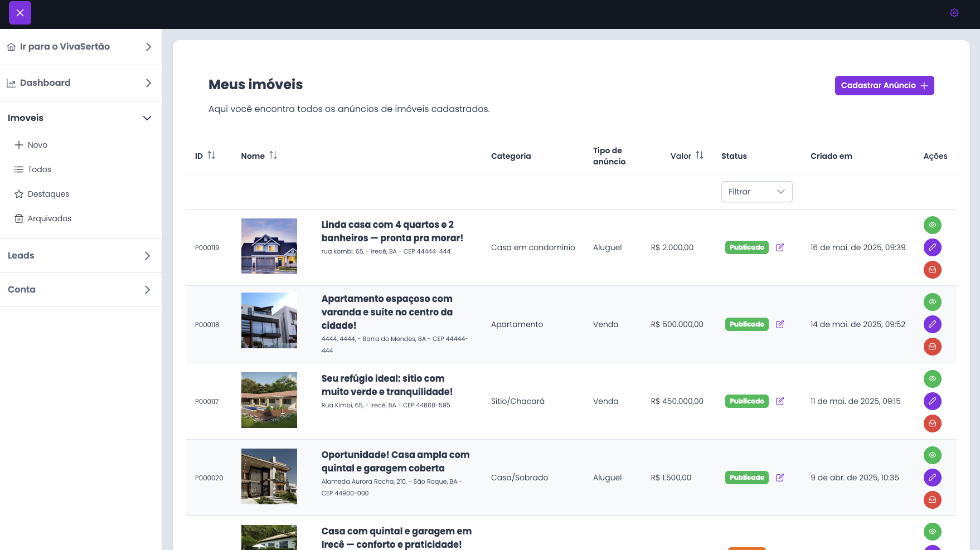Edit status icon beside P000118 Publicado badge
980x550 pixels.
780,324
